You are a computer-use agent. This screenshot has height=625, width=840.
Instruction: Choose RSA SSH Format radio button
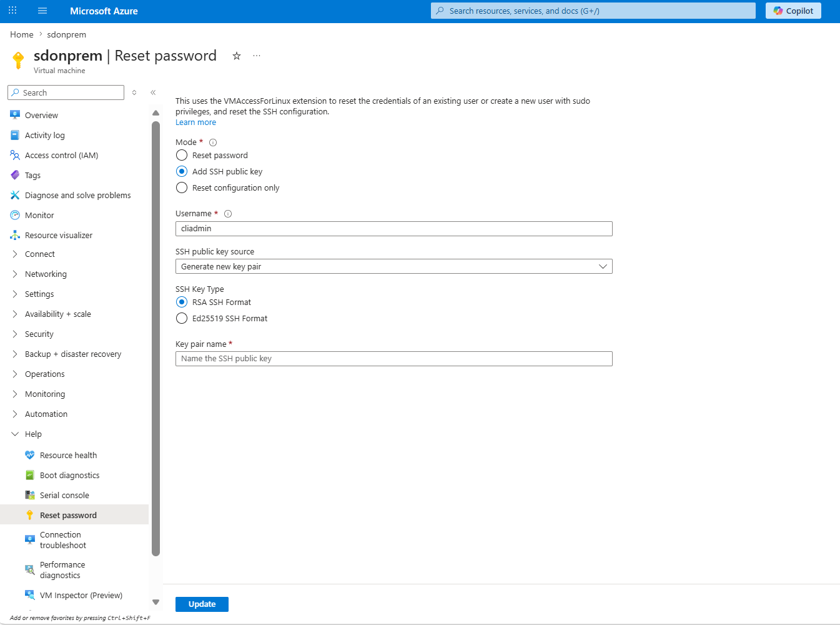pos(182,302)
